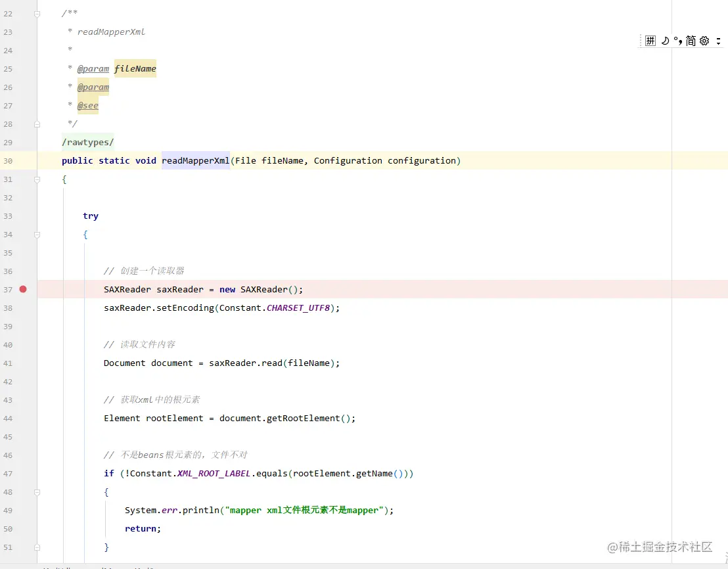
Task: Click the setEncoding call on line 38
Action: point(185,307)
